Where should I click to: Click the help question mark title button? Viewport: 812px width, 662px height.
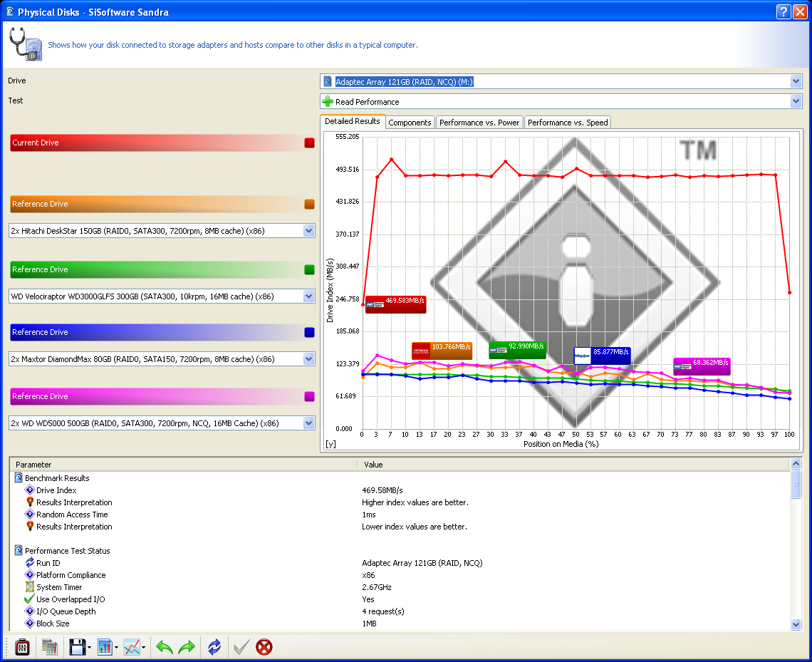pyautogui.click(x=784, y=11)
